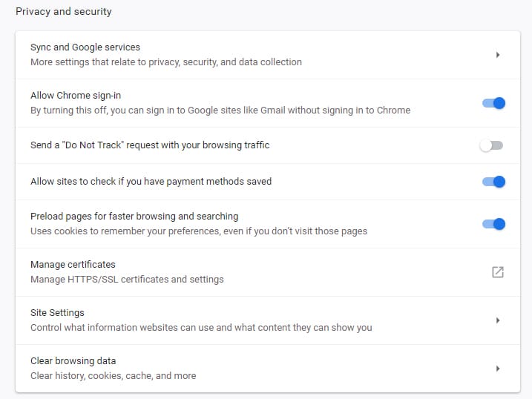Disable the Preload pages toggle
532x399 pixels.
pos(493,224)
